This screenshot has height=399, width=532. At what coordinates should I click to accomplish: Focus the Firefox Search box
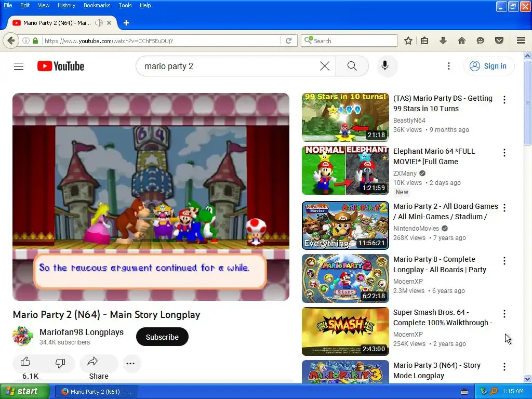click(x=349, y=41)
